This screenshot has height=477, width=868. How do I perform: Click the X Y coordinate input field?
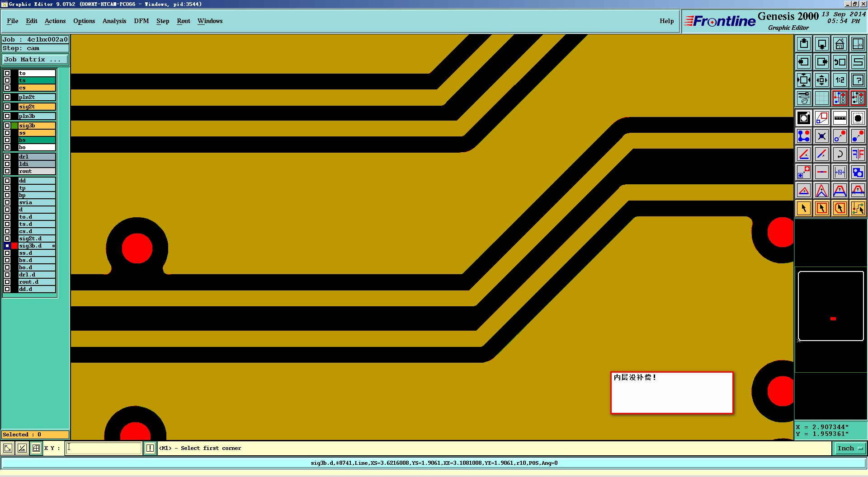point(104,448)
